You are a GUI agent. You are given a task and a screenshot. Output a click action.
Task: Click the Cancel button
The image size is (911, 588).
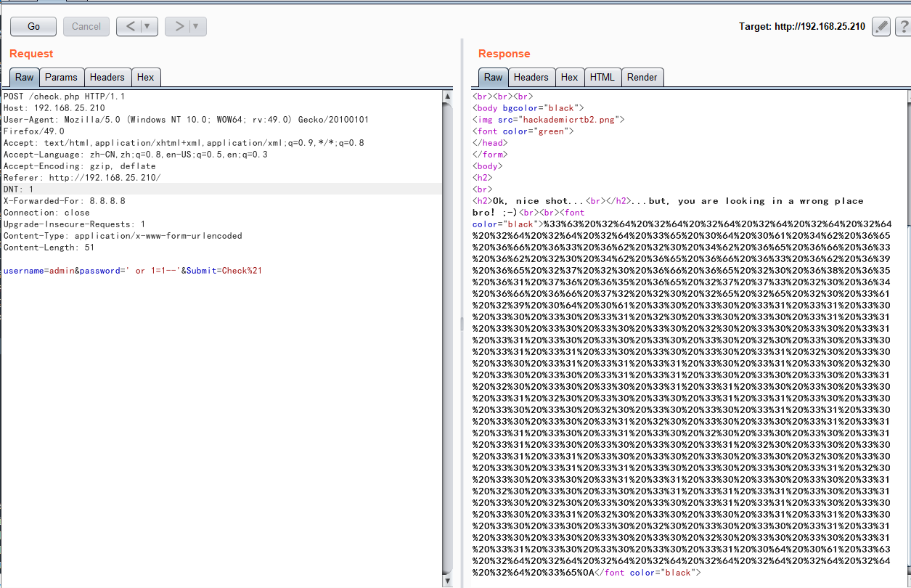pyautogui.click(x=86, y=26)
